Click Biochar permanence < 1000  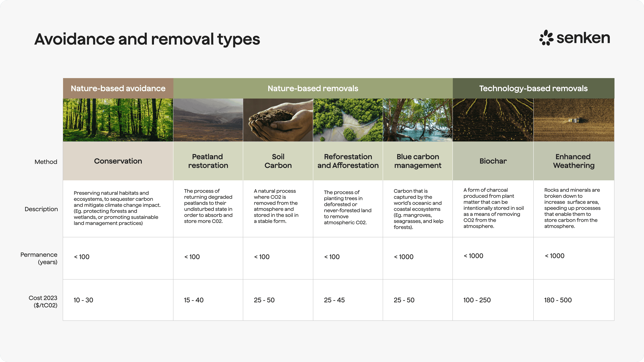pos(473,256)
